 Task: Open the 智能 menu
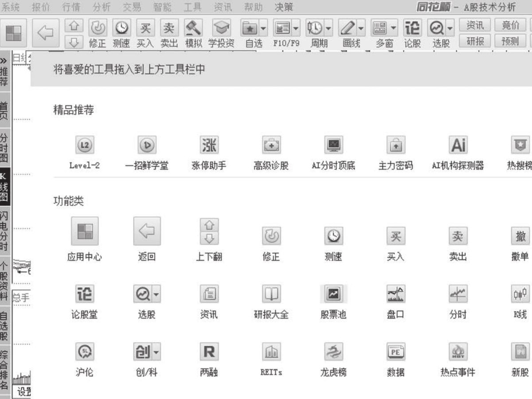(162, 7)
